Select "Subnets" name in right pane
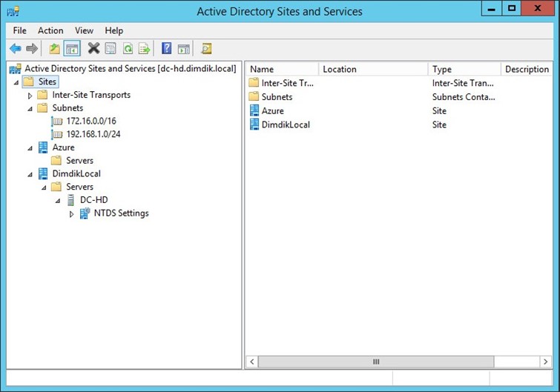Image resolution: width=560 pixels, height=392 pixels. [x=277, y=97]
